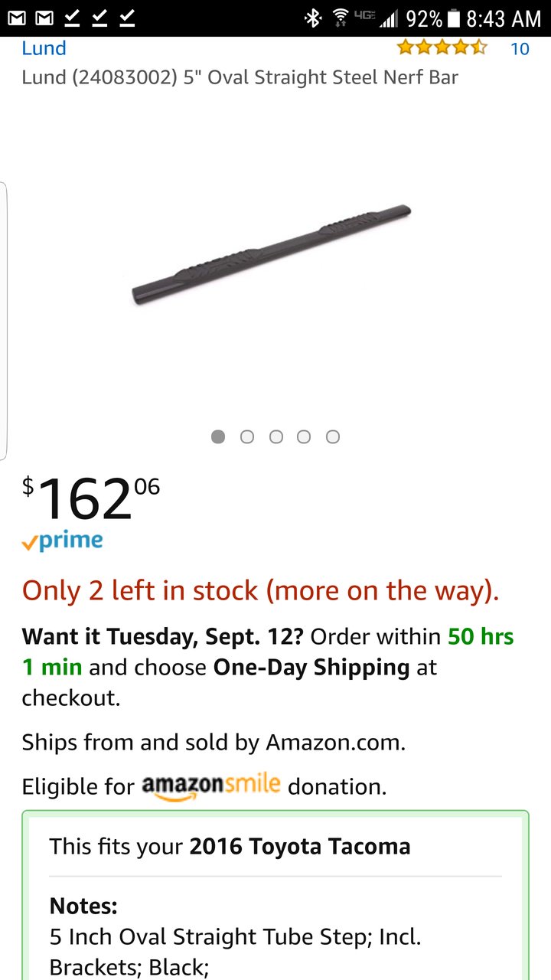Open the AmazonSmile logo link
Screen dimensions: 551x980
tap(211, 787)
